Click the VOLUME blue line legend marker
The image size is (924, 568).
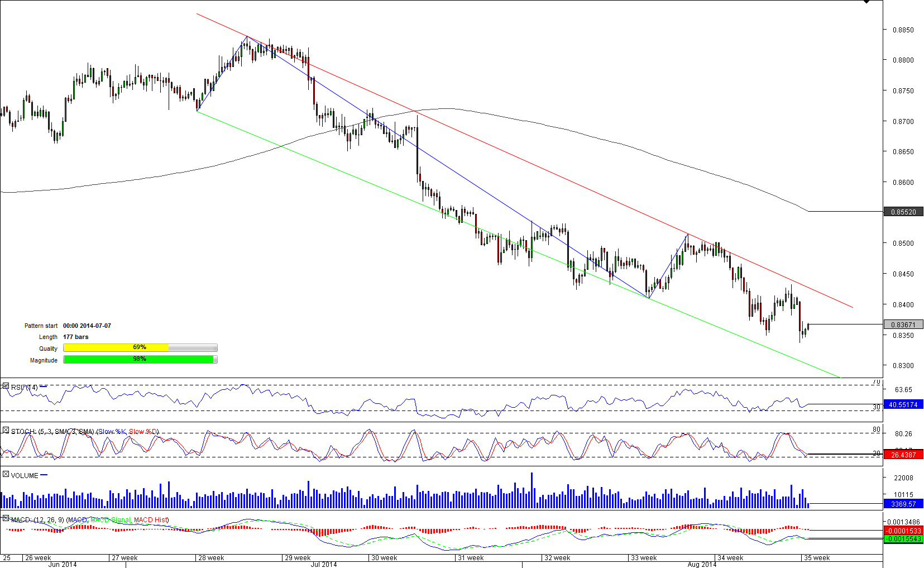click(44, 475)
